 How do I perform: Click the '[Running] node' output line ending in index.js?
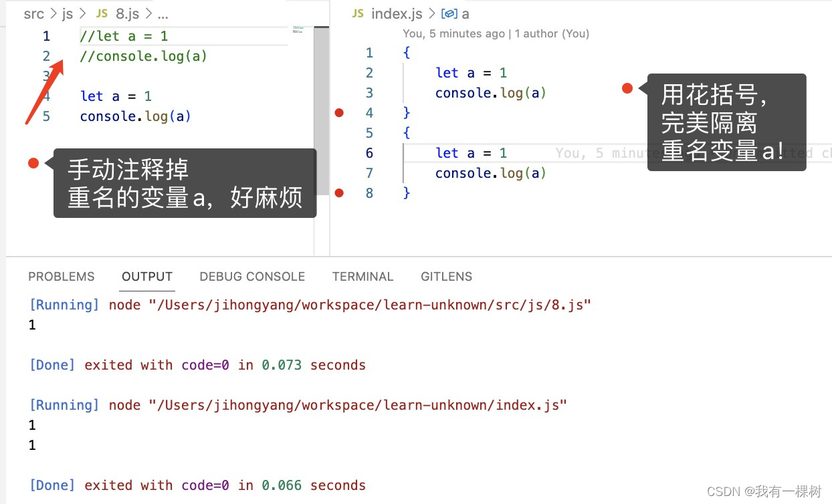click(298, 406)
